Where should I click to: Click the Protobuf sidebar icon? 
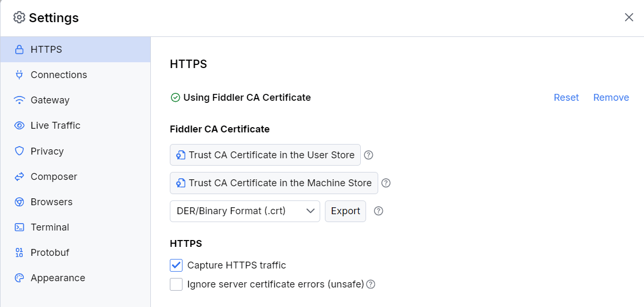click(20, 252)
